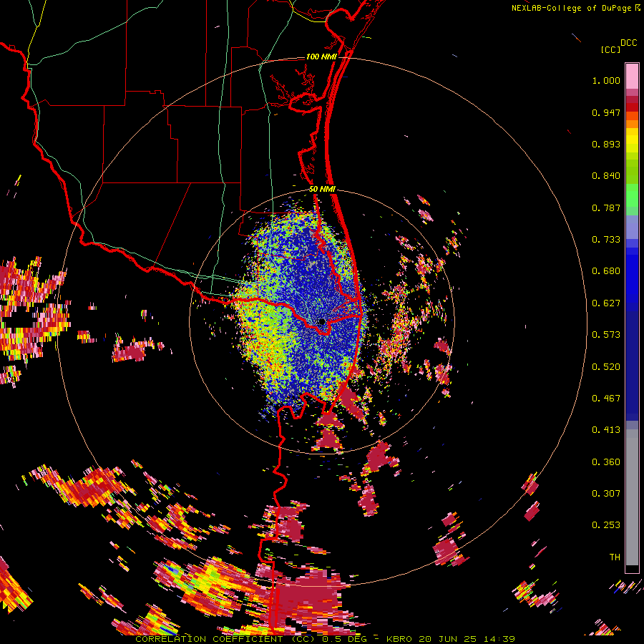Click the KBRO station ID in the caption
This screenshot has width=644, height=644.
400,639
